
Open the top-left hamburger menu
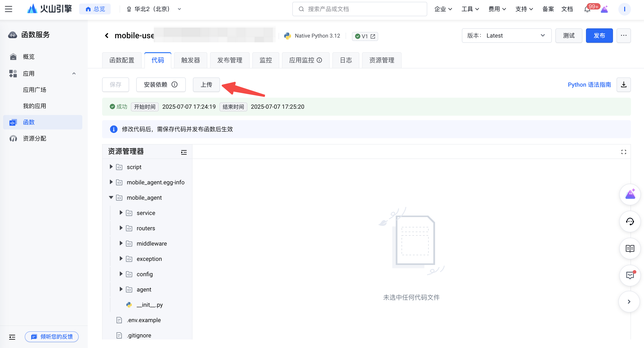pyautogui.click(x=9, y=9)
